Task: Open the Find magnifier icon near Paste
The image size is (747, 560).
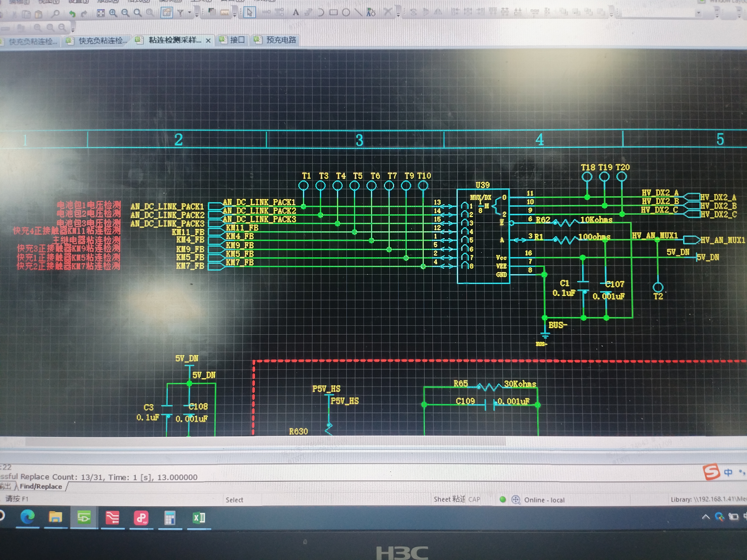Action: [x=56, y=14]
